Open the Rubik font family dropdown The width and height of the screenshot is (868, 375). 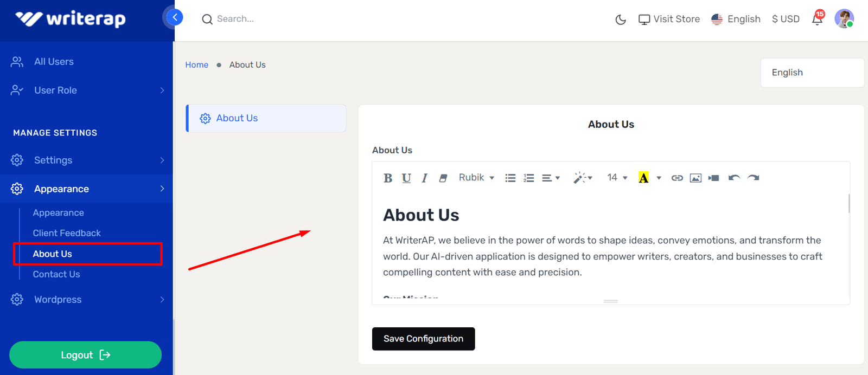(476, 178)
